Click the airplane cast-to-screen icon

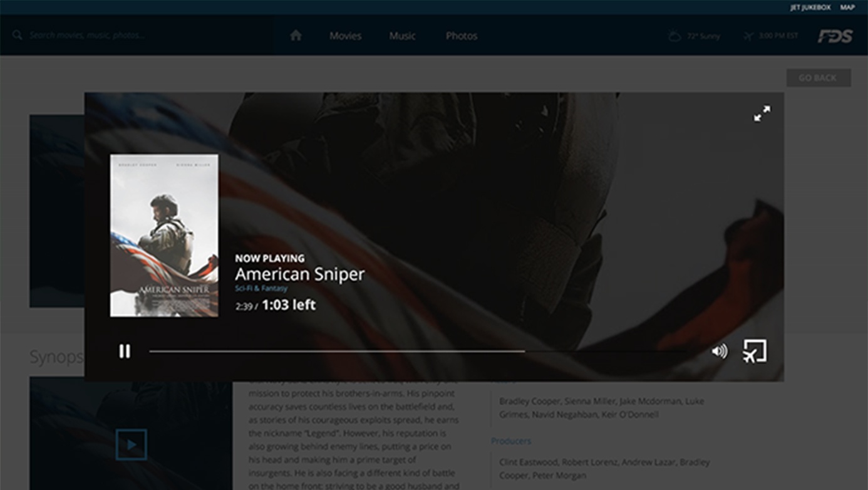pos(755,351)
